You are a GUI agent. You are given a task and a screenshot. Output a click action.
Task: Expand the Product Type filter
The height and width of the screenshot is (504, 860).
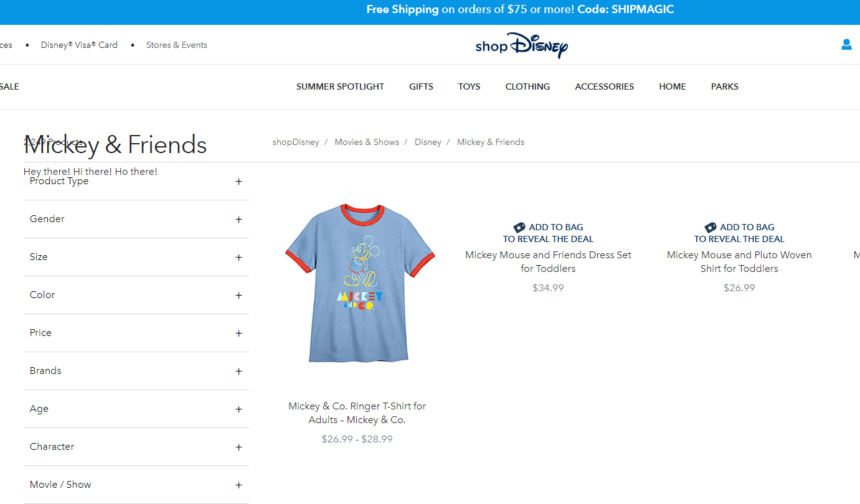(136, 181)
